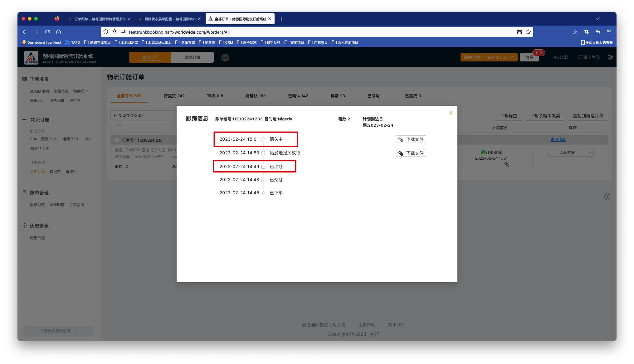This screenshot has width=634, height=364.
Task: Open the browser downloads icon
Action: (575, 32)
